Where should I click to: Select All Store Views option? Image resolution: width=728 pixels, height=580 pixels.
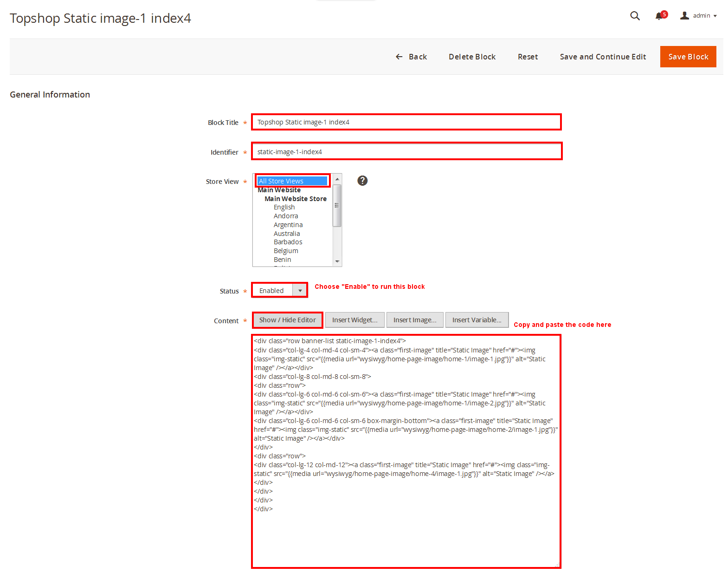click(292, 181)
